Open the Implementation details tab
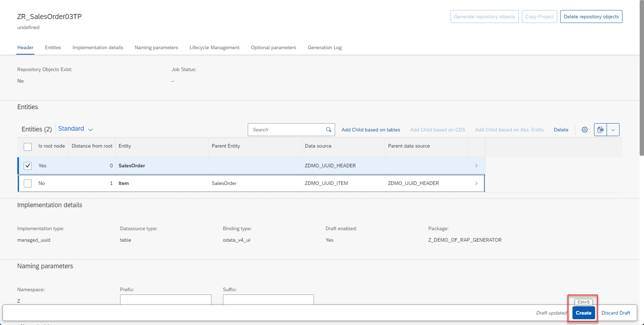644x325 pixels. (98, 47)
